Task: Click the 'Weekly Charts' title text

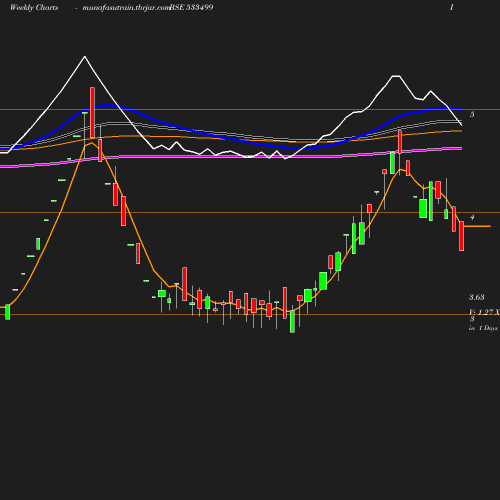Action: (x=34, y=8)
